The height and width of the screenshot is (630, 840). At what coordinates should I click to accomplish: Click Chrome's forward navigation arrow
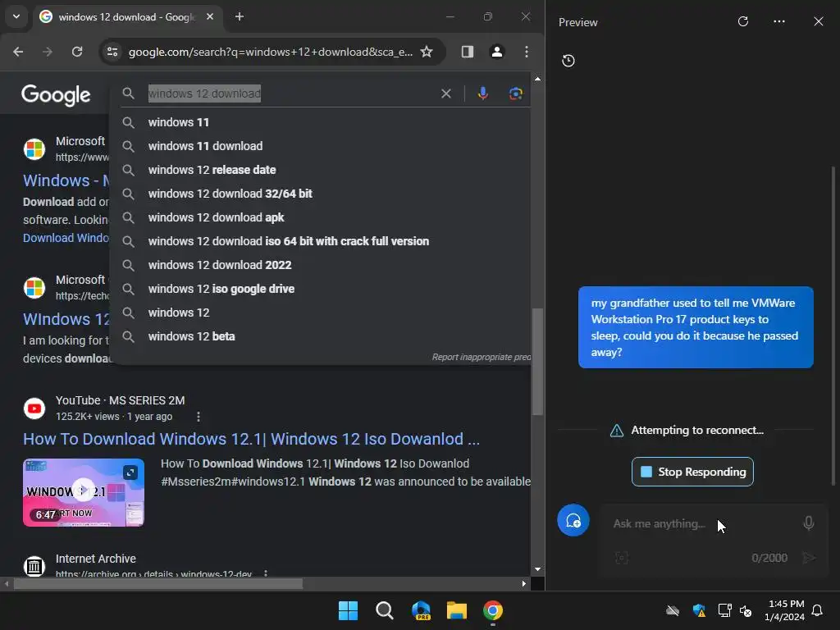(x=48, y=52)
